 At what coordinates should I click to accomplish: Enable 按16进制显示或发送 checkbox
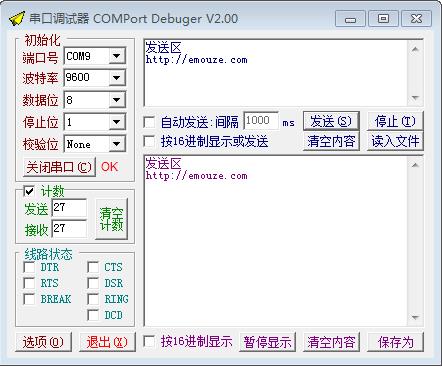click(x=149, y=141)
